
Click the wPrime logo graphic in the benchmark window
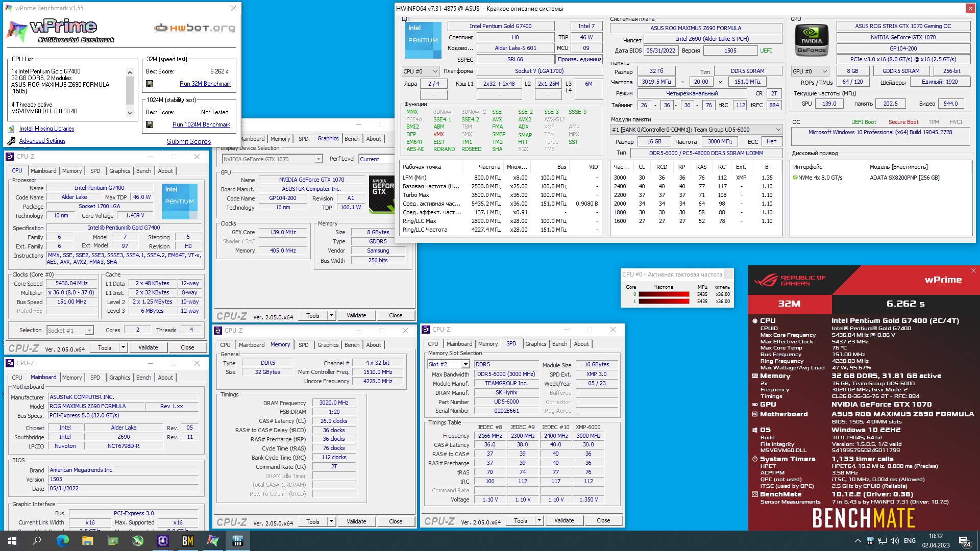(60, 31)
